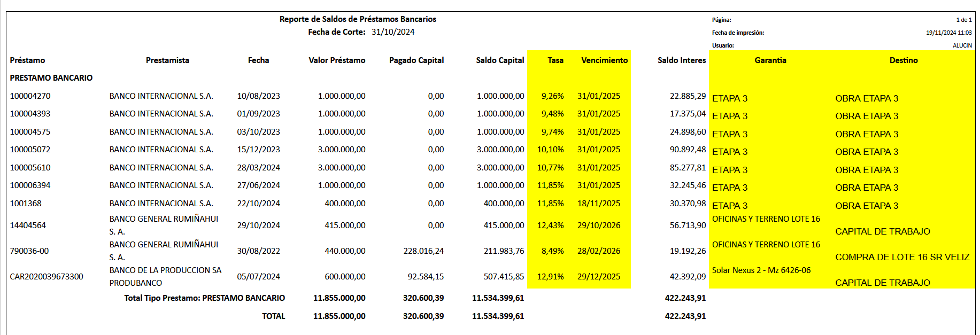Click the Vencimiento column header
This screenshot has height=335, width=980.
(x=604, y=60)
